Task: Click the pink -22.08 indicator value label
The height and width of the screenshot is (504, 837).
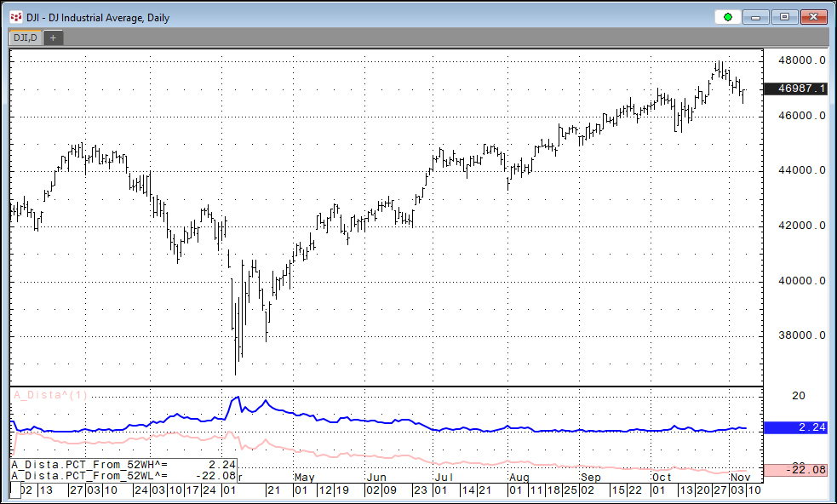Action: click(796, 470)
